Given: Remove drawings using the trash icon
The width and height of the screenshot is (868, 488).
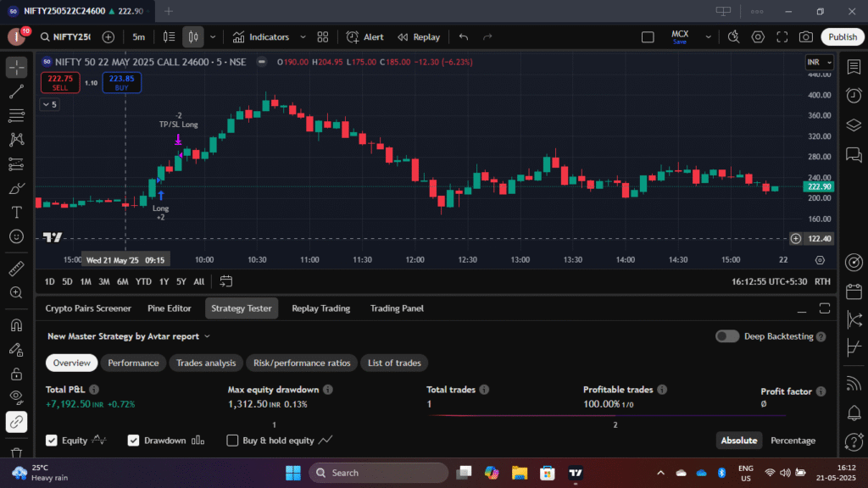Looking at the screenshot, I should point(17,452).
